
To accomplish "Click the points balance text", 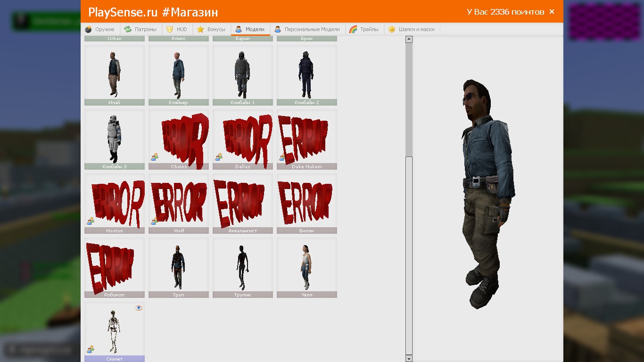I will point(505,12).
